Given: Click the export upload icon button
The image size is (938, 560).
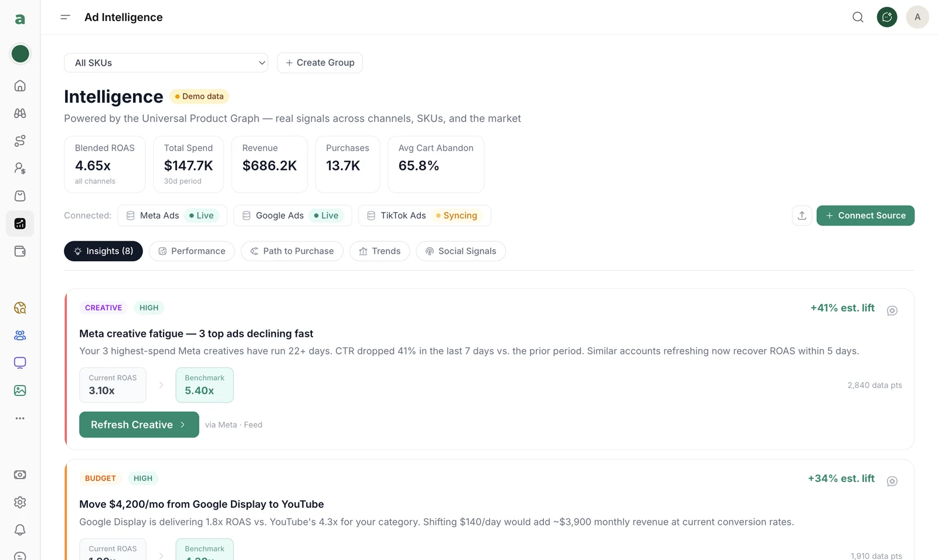Looking at the screenshot, I should [802, 216].
